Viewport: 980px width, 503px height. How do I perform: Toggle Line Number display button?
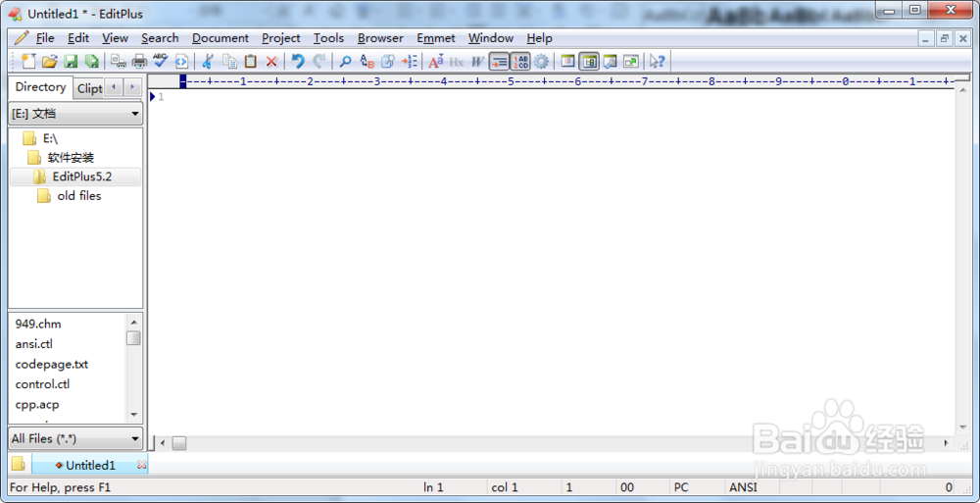520,62
